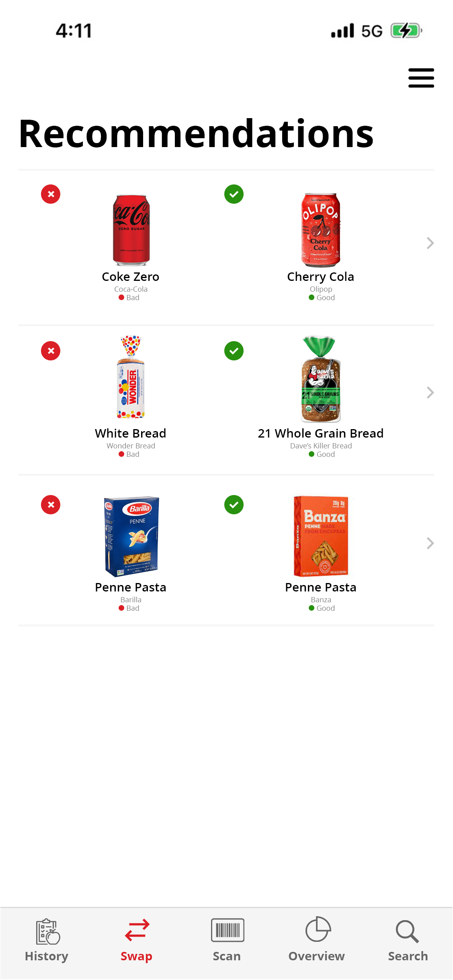Image resolution: width=453 pixels, height=980 pixels.
Task: Toggle the green check beside Cherry Cola
Action: (x=234, y=194)
